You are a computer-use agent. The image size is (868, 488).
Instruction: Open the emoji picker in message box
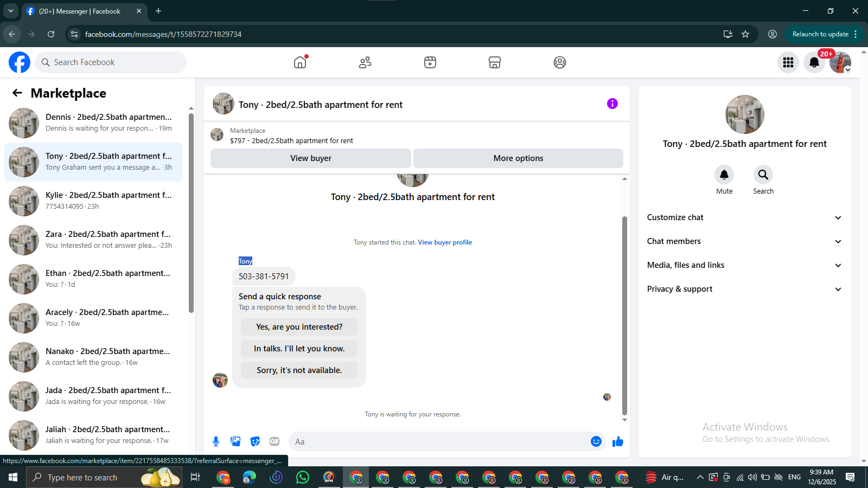click(x=596, y=441)
